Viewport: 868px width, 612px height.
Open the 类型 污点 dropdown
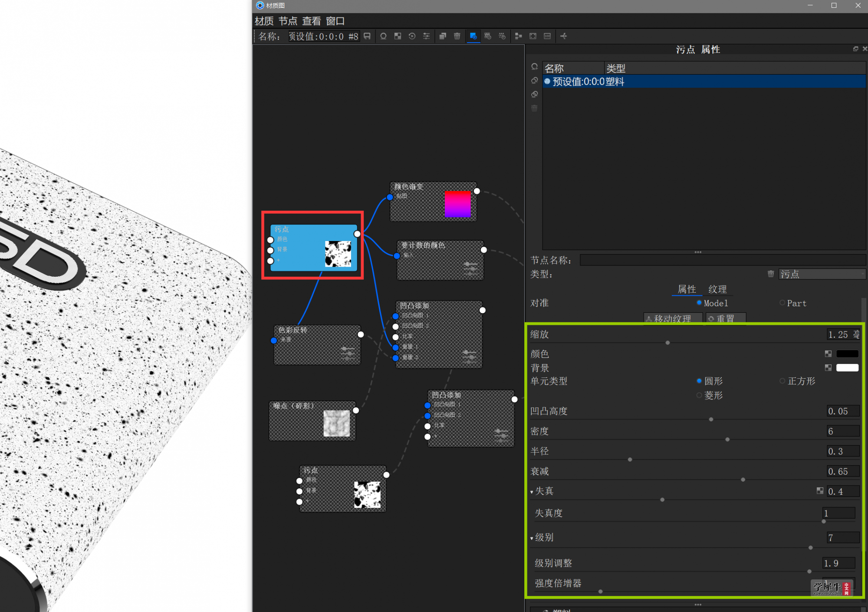[x=822, y=274]
